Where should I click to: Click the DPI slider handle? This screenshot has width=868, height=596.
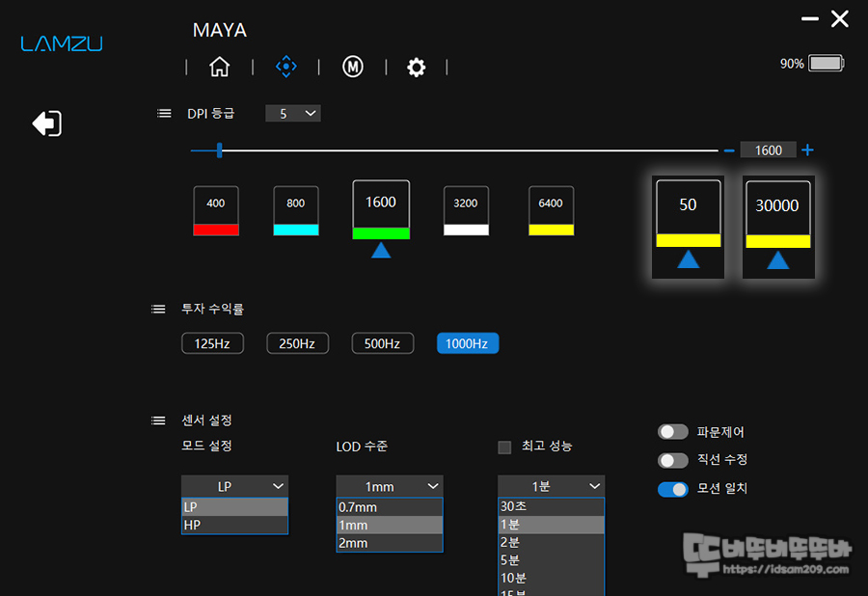click(x=220, y=150)
